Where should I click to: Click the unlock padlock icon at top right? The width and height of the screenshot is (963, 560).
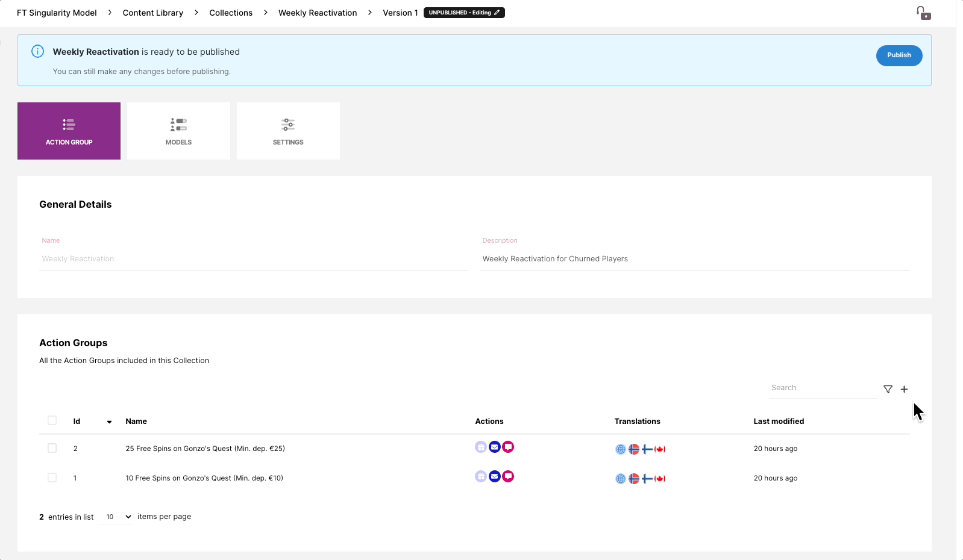pyautogui.click(x=923, y=13)
